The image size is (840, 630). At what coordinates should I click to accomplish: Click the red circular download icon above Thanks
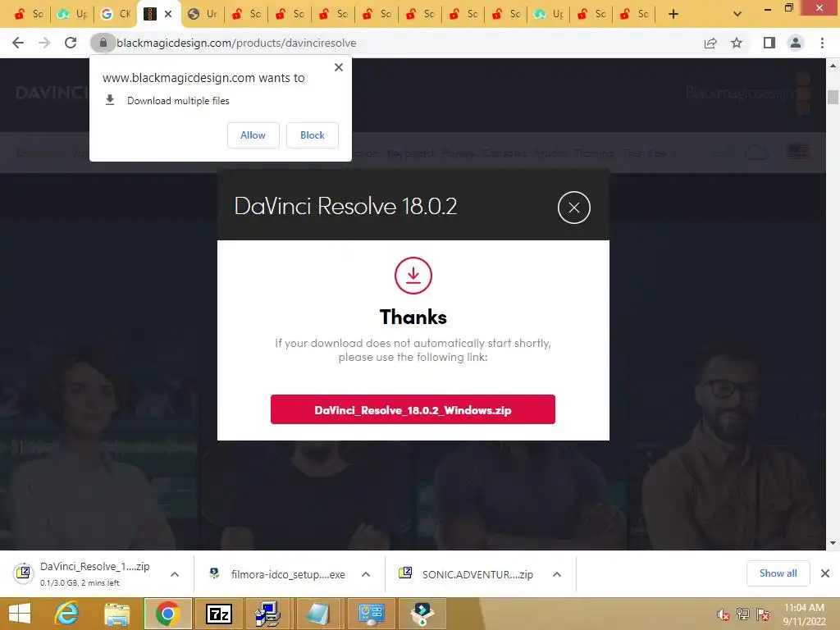(413, 276)
